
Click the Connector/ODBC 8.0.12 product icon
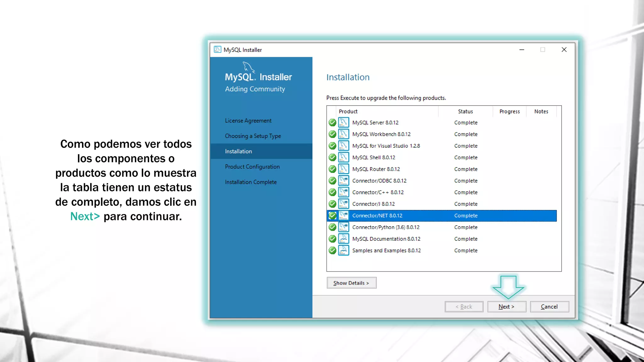point(343,181)
